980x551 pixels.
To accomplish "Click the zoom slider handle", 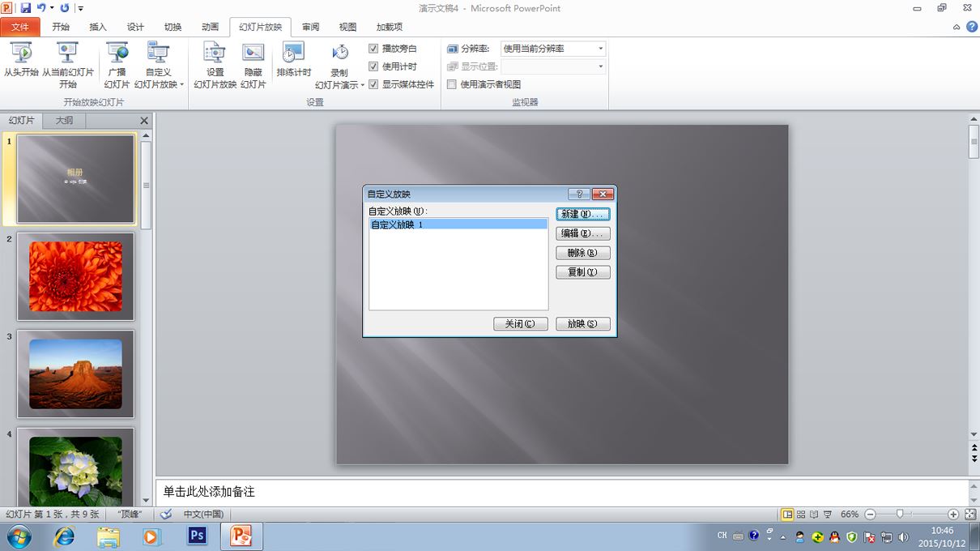I will pos(900,515).
